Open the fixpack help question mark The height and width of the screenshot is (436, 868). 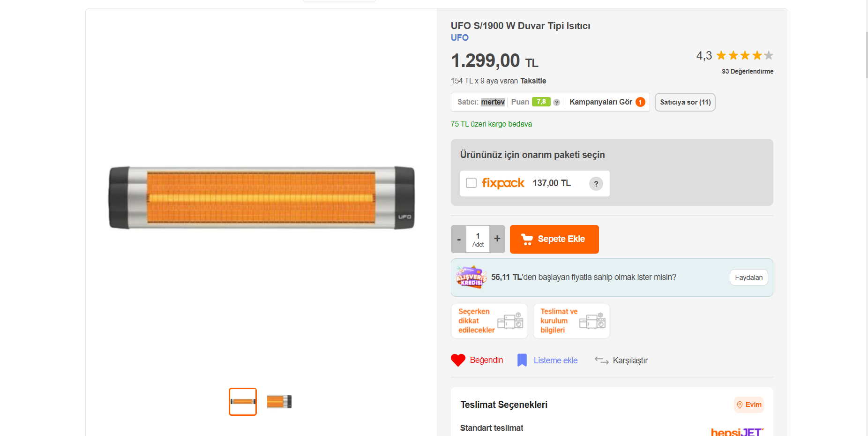point(596,184)
